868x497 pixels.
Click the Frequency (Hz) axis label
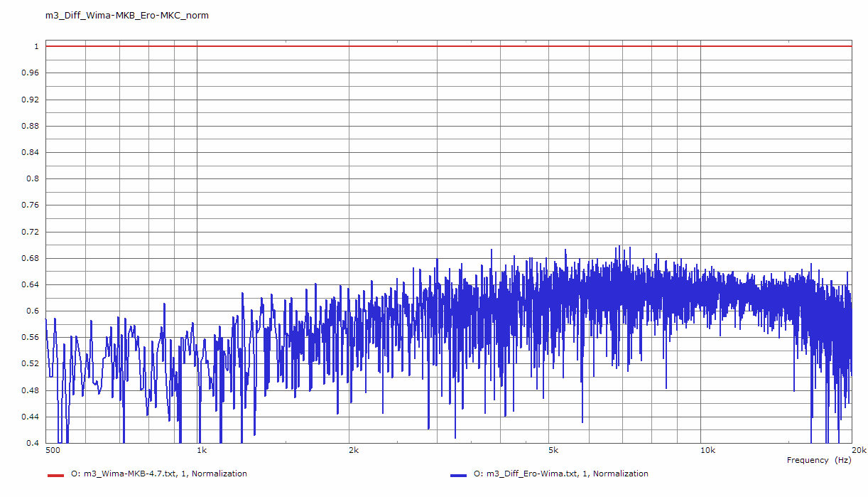(818, 460)
